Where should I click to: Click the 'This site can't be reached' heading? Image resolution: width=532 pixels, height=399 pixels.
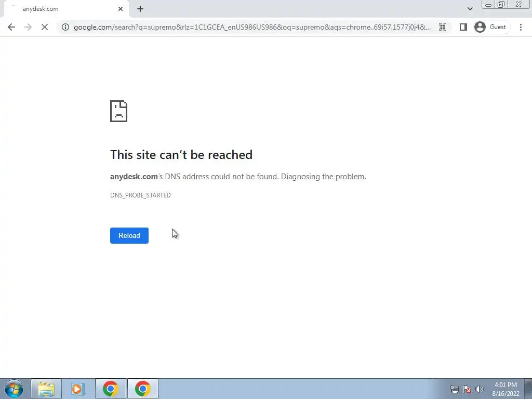tap(181, 155)
